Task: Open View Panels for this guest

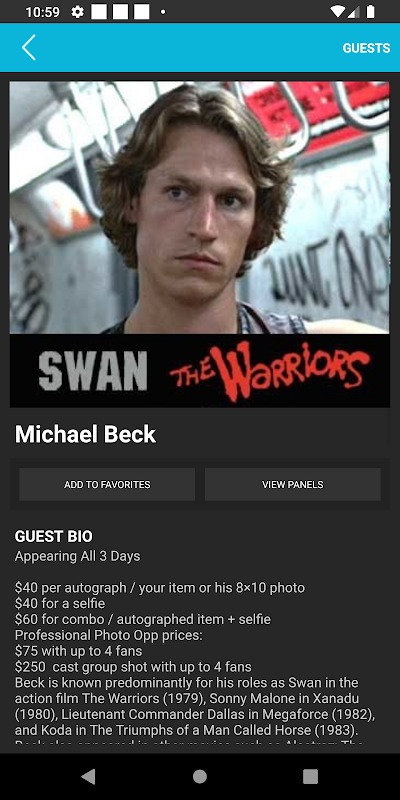Action: tap(293, 484)
